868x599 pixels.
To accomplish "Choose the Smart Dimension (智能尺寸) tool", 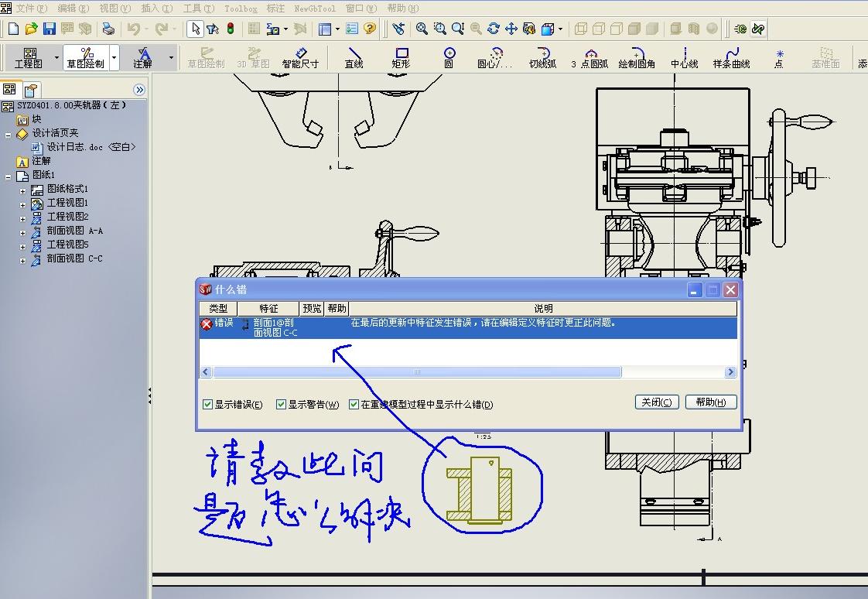I will pos(301,58).
